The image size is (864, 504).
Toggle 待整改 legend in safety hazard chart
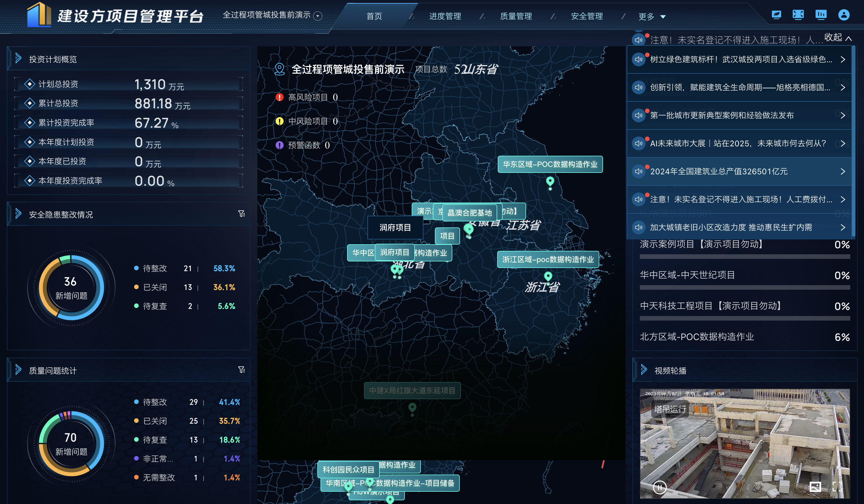click(x=155, y=268)
